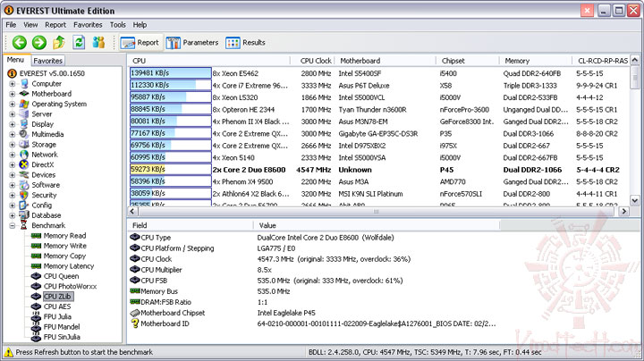Click the CPU Queen chip icon
This screenshot has width=644, height=361.
[x=37, y=276]
